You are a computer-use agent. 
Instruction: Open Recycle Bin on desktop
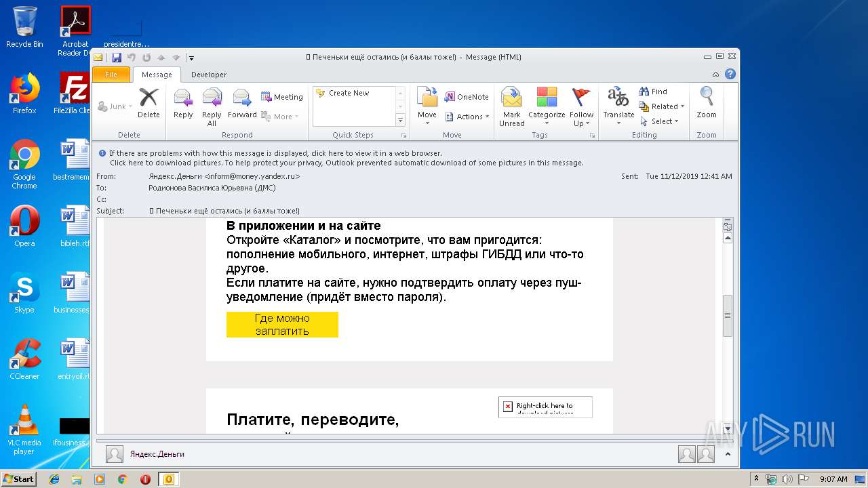pos(24,27)
